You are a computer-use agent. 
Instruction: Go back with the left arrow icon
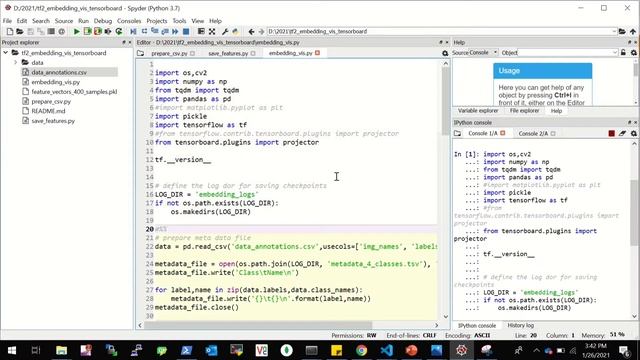[x=251, y=31]
